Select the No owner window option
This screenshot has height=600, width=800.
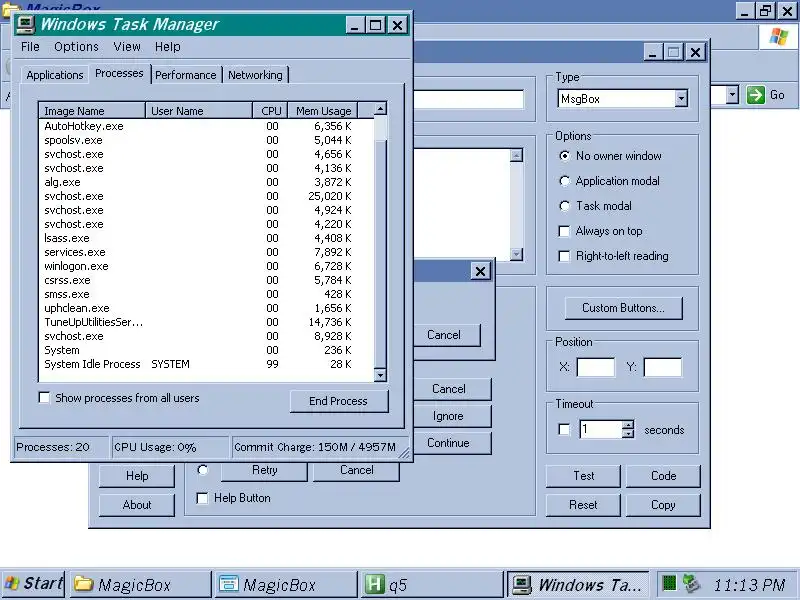pyautogui.click(x=564, y=156)
